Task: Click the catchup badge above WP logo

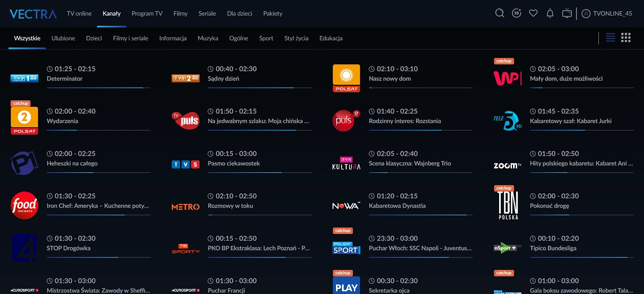Action: point(504,61)
